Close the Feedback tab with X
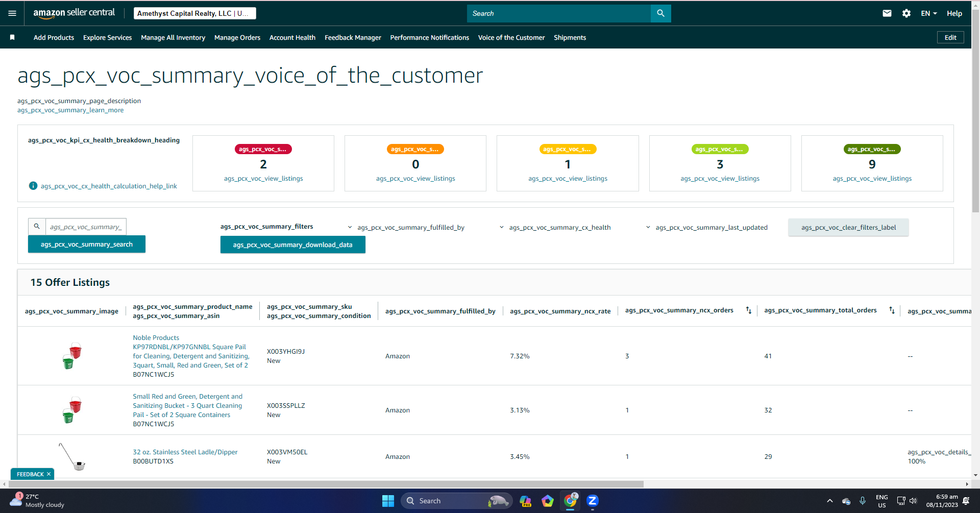The width and height of the screenshot is (980, 513). (x=48, y=474)
